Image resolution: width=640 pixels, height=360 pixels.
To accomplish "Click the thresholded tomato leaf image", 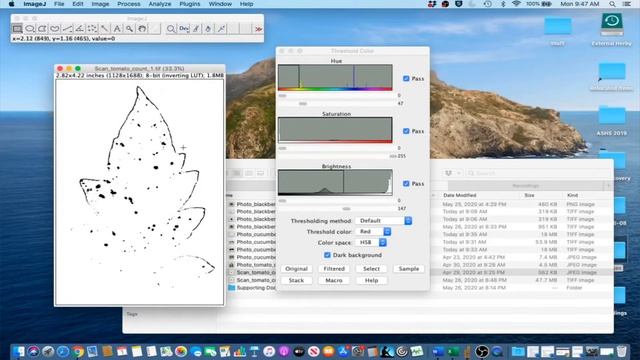I will tap(139, 192).
